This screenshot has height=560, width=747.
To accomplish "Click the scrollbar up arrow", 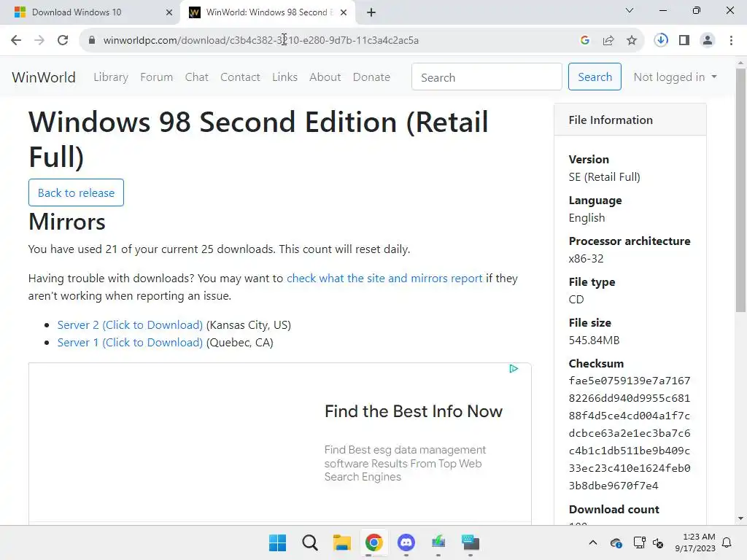I will click(x=740, y=63).
